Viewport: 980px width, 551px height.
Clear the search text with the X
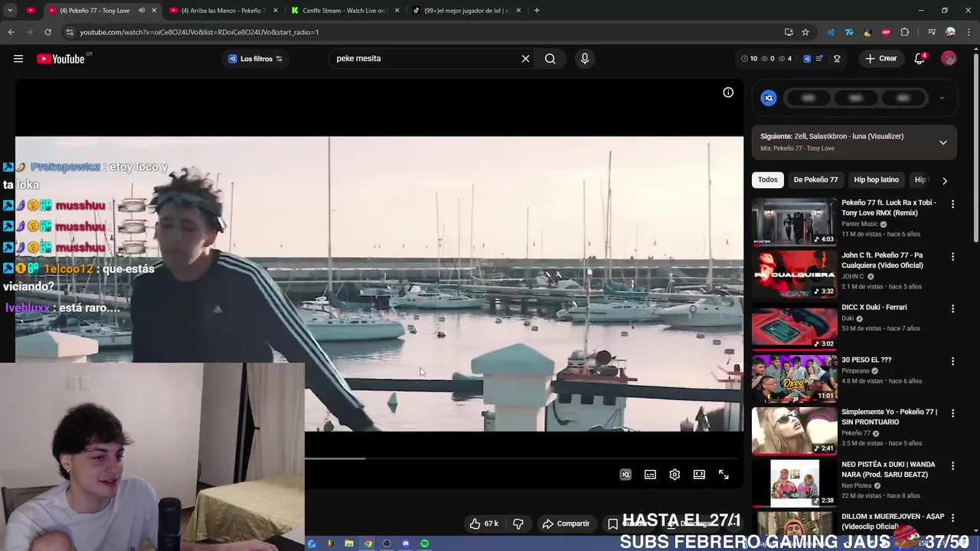point(525,59)
